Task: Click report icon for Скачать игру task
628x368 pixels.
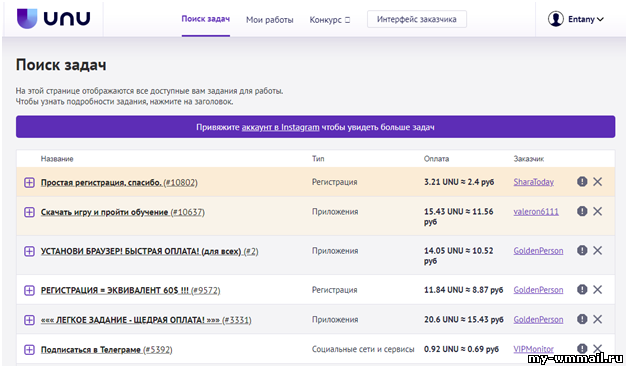Action: 582,211
